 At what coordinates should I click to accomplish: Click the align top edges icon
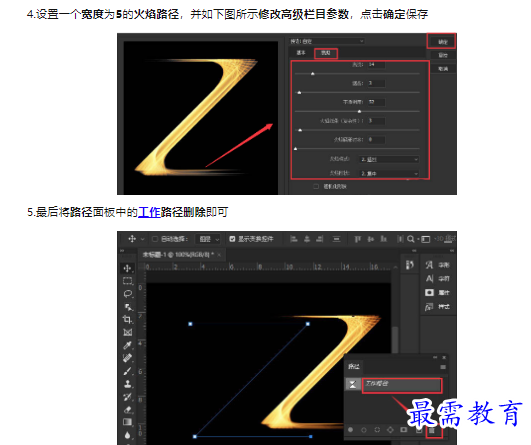tap(358, 239)
